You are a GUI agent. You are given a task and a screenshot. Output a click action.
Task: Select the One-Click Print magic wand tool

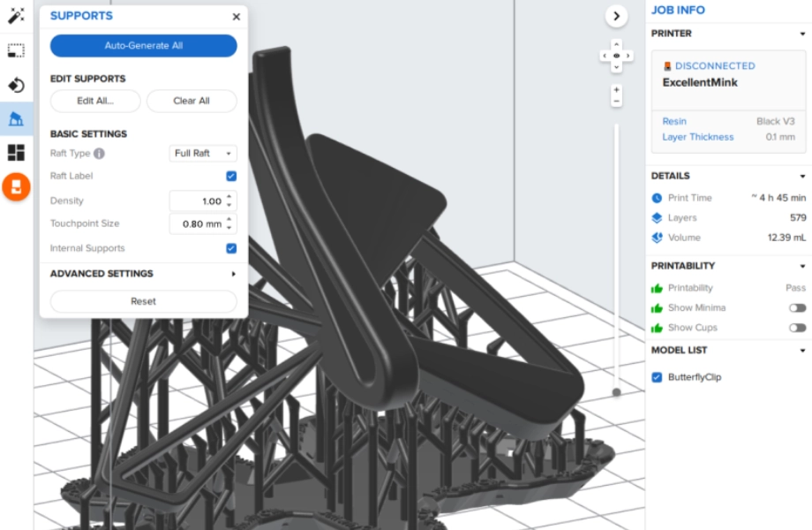(16, 16)
